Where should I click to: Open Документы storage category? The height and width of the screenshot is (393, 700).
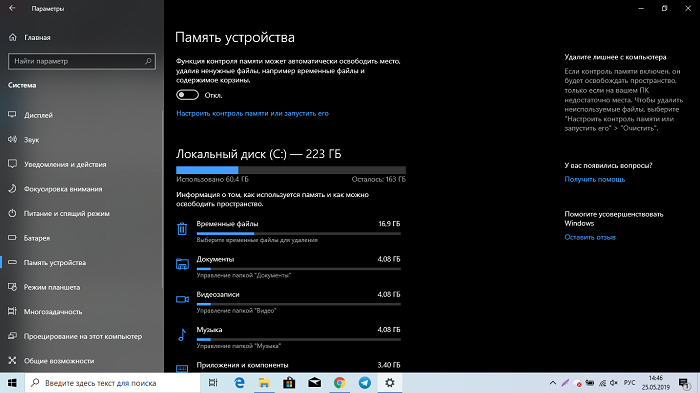(x=288, y=267)
